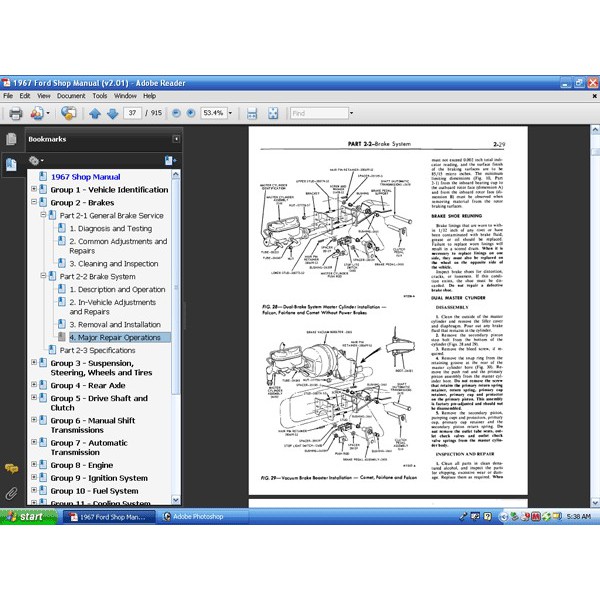Click inside the Find text box
This screenshot has height=600, width=600.
(x=319, y=113)
